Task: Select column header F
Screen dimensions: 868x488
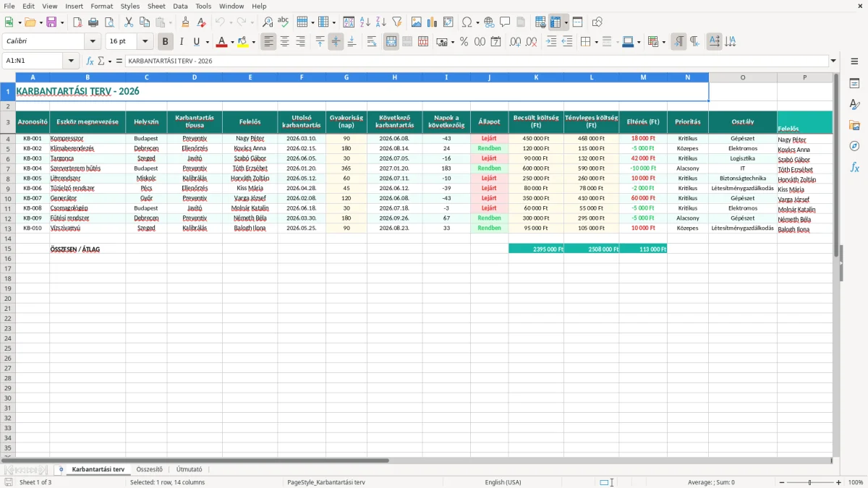Action: pyautogui.click(x=302, y=77)
